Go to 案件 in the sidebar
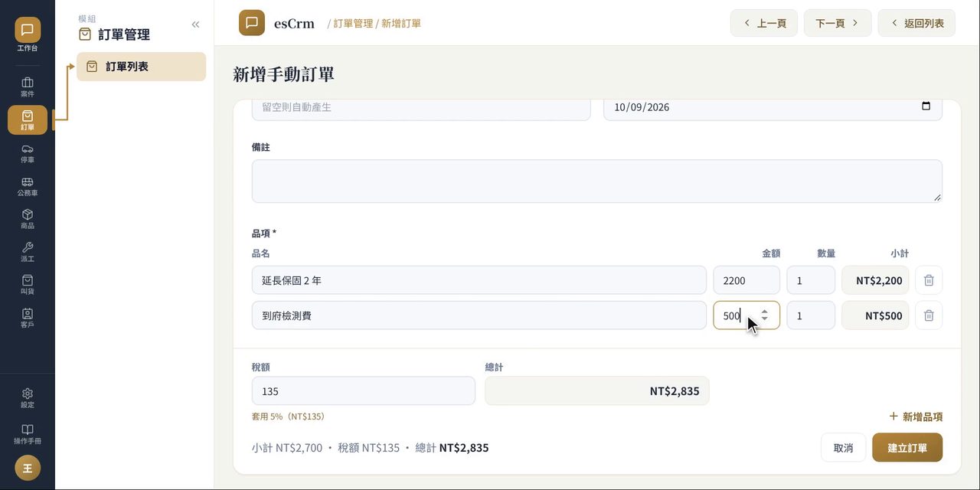980x490 pixels. pyautogui.click(x=28, y=87)
